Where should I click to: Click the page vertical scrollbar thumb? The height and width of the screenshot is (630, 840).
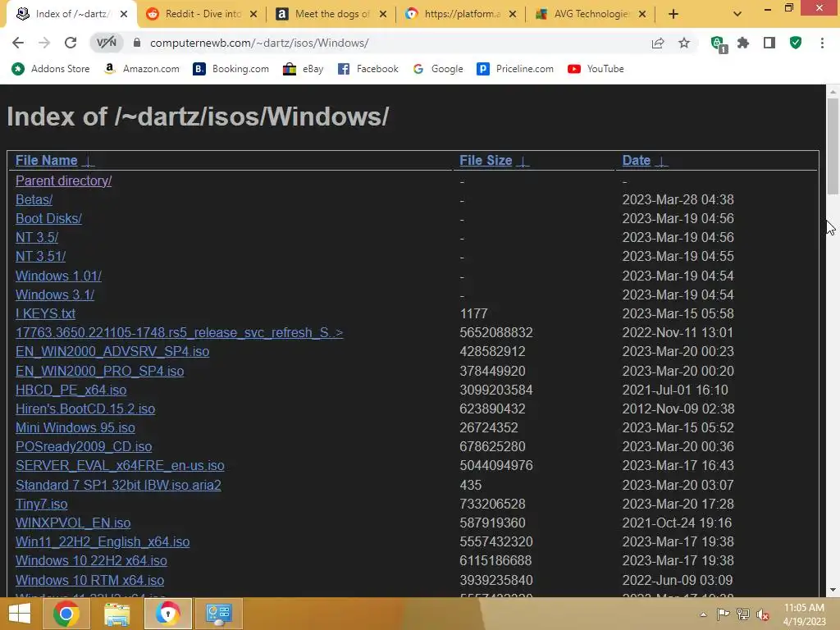click(833, 147)
